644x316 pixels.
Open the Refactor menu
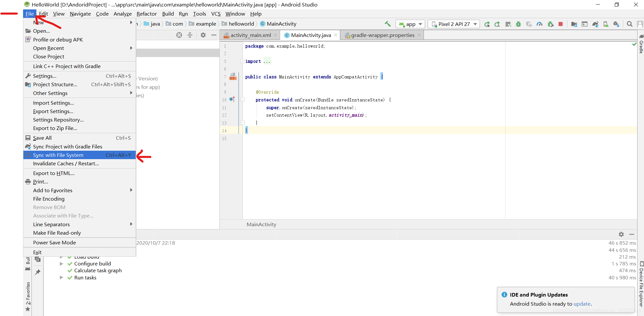tap(146, 14)
